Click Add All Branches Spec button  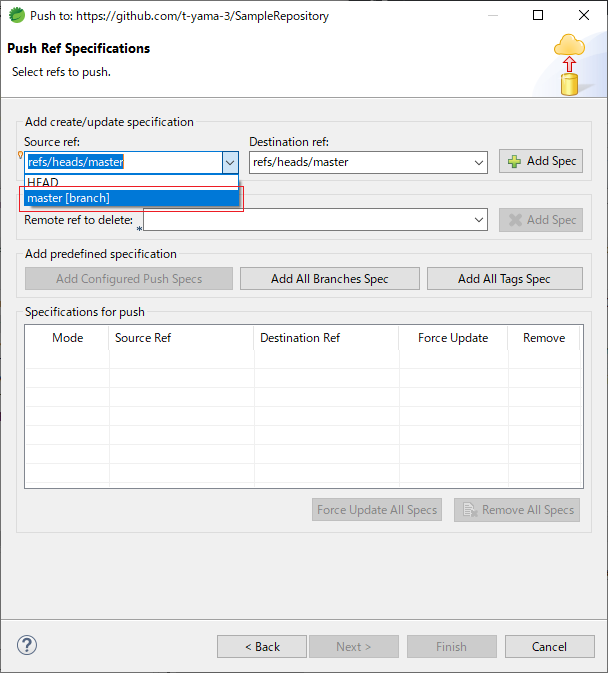(x=330, y=279)
